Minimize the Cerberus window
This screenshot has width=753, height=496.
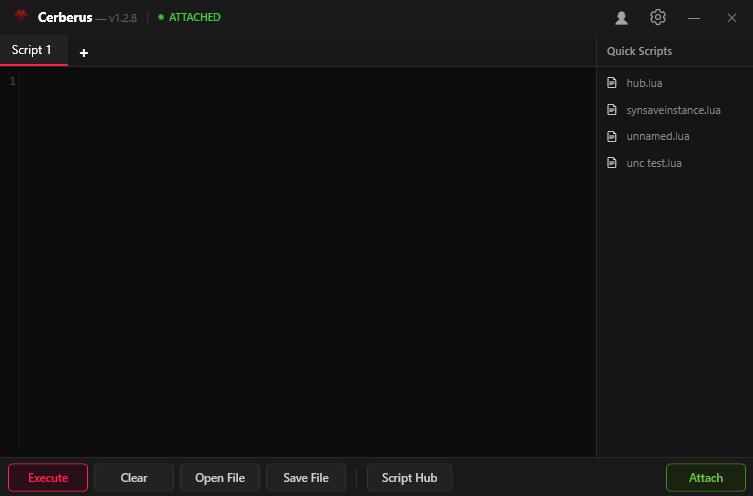(693, 18)
